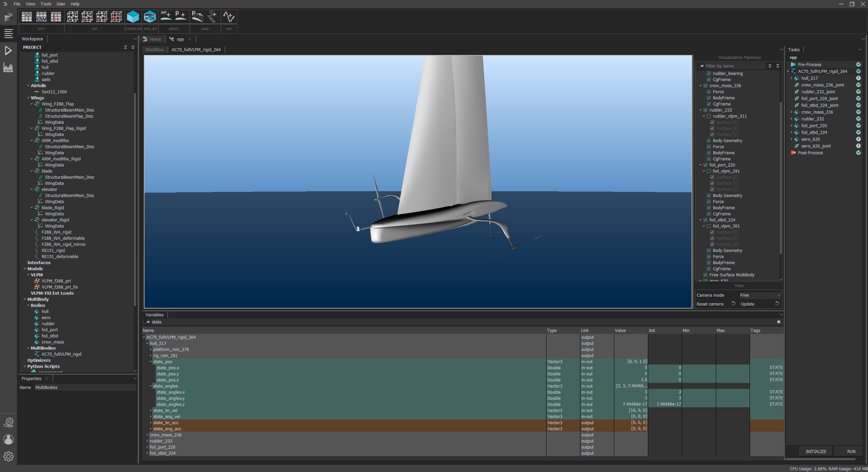The image size is (868, 472).
Task: Open the list view sidebar icon
Action: click(x=8, y=34)
